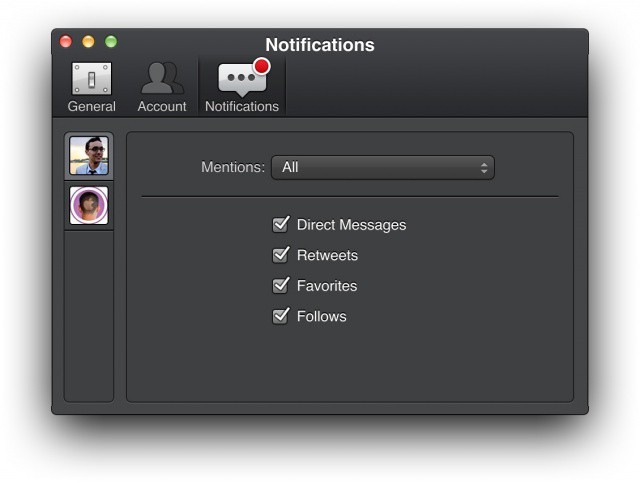Click the Mentions dropdown up-down arrows
This screenshot has width=640, height=483.
tap(484, 167)
